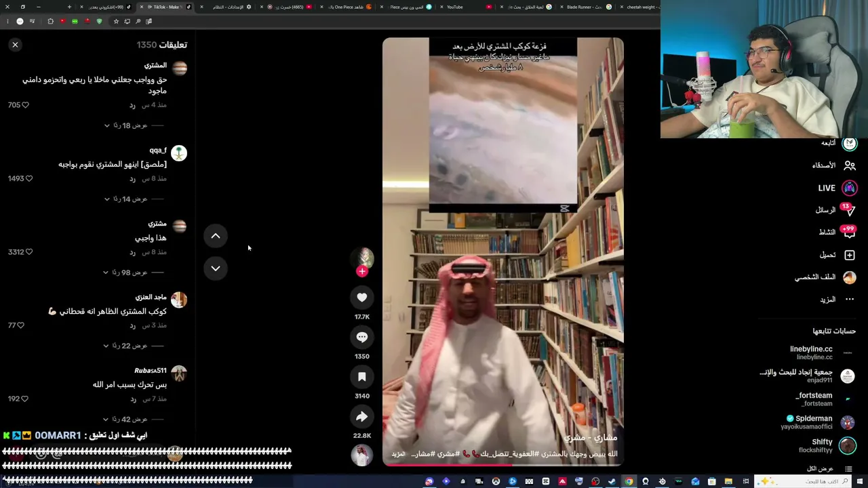Open linebyline.cc followed account
The image size is (868, 488).
point(821,352)
